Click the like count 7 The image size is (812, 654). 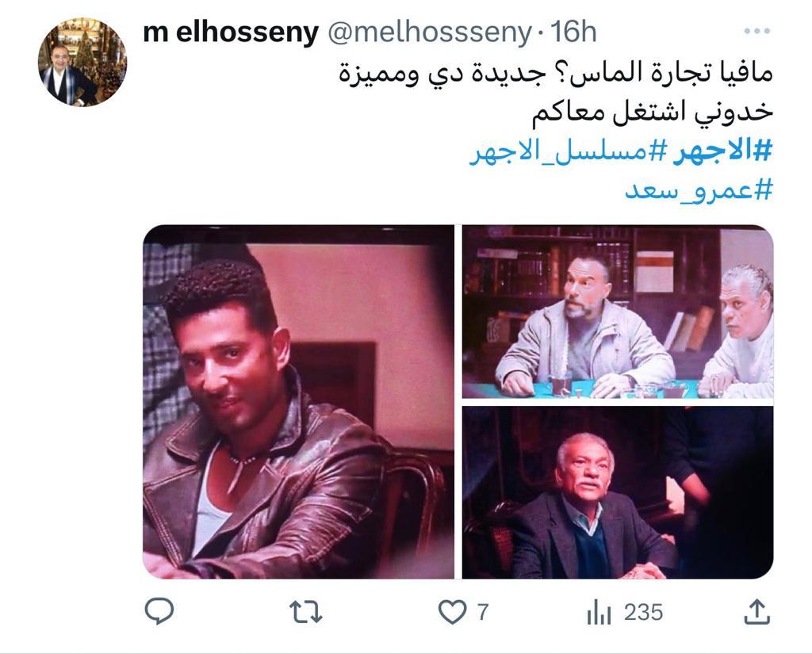coord(483,613)
